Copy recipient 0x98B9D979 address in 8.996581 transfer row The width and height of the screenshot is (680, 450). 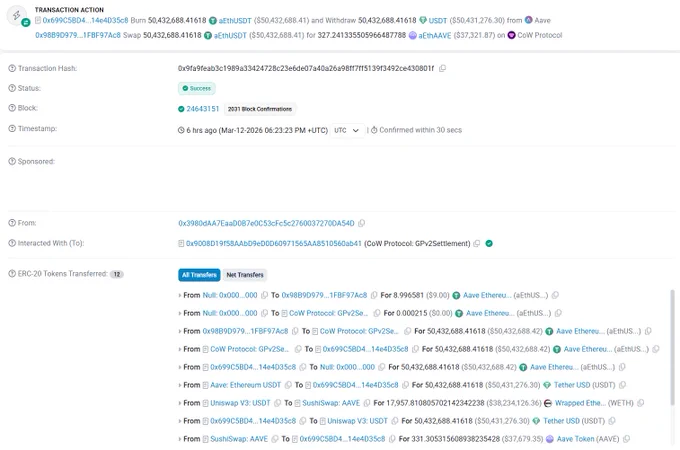click(x=374, y=295)
